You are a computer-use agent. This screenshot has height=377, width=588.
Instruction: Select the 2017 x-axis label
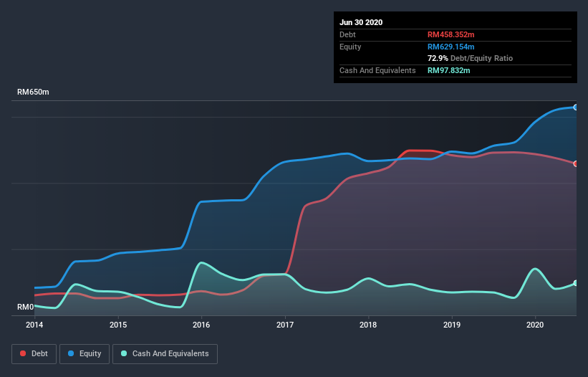285,325
